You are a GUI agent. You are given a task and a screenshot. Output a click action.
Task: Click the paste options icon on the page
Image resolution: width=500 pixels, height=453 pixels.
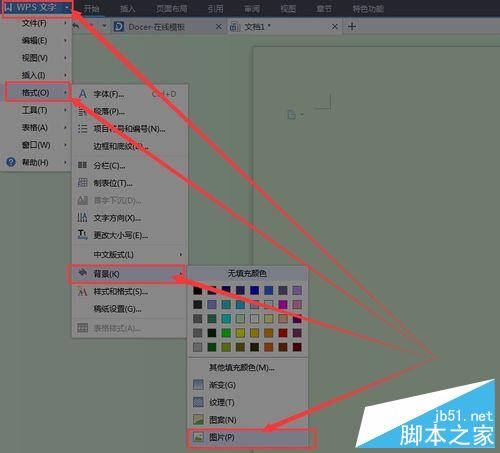coord(292,115)
